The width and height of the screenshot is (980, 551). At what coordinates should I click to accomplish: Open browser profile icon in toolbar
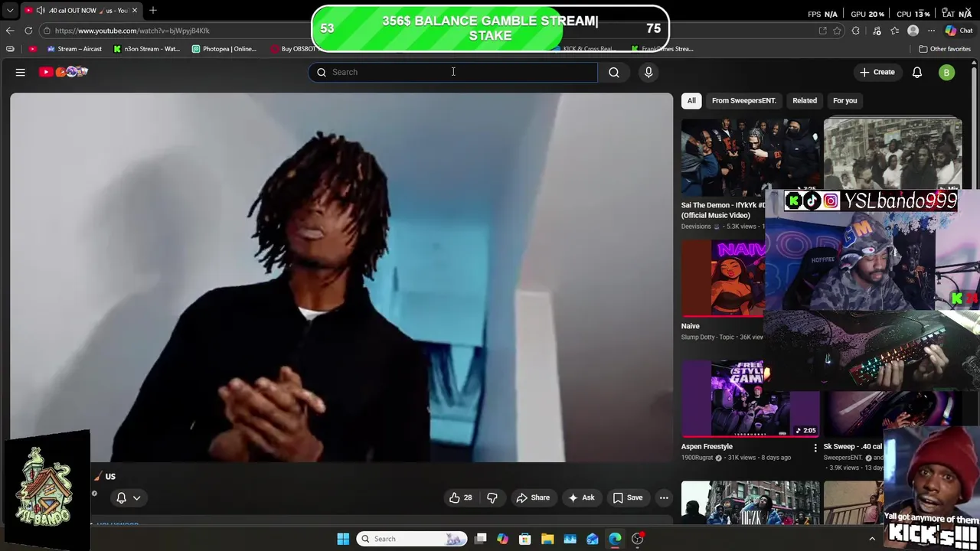(913, 31)
